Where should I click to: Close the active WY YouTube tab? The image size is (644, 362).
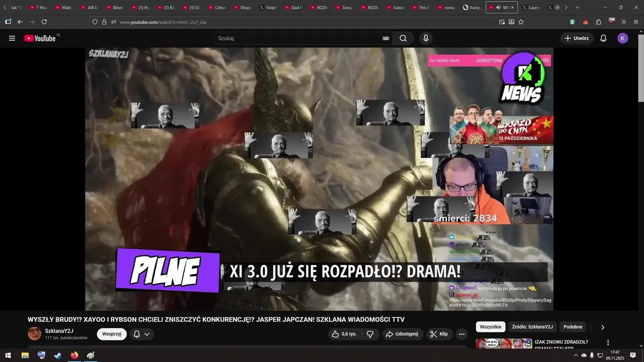pyautogui.click(x=513, y=8)
